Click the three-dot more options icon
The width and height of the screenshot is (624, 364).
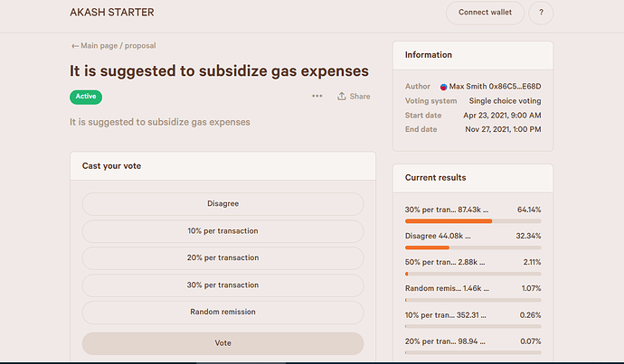317,96
